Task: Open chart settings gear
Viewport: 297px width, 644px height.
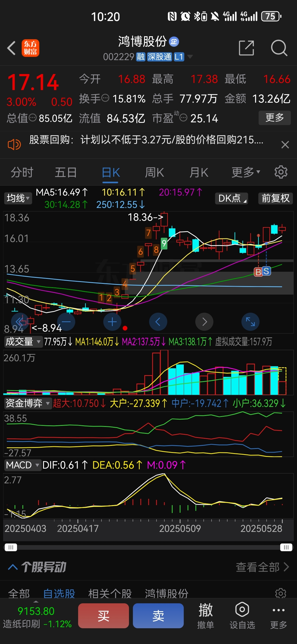Action: point(281,172)
